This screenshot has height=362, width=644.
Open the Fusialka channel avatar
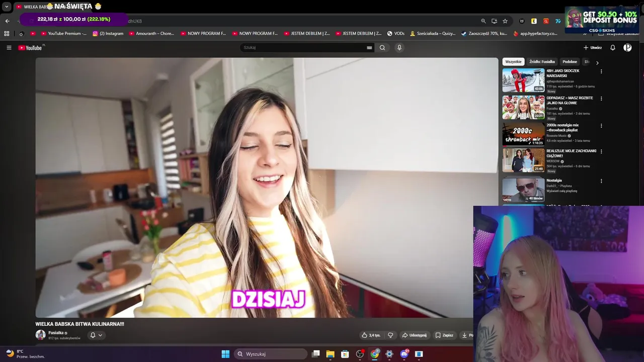click(x=40, y=335)
